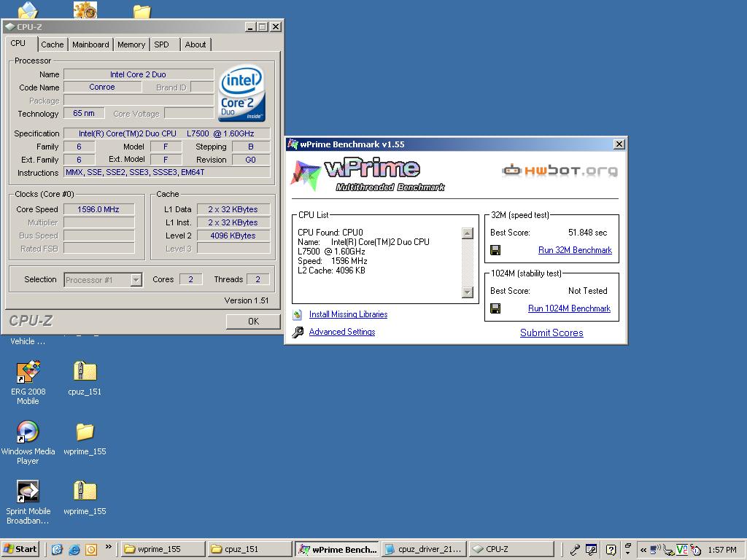Click the clock-shaped quick launch icon
This screenshot has width=747, height=560.
point(91,550)
